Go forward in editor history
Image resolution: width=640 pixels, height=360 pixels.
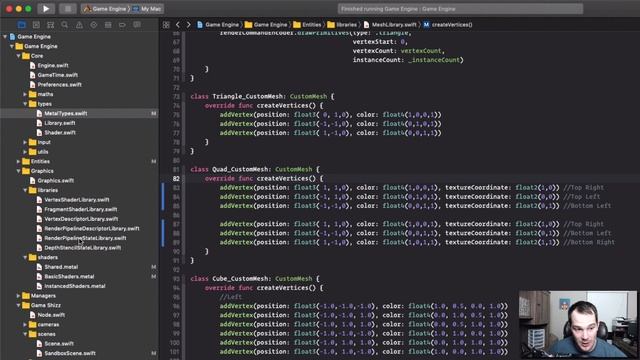[x=188, y=25]
